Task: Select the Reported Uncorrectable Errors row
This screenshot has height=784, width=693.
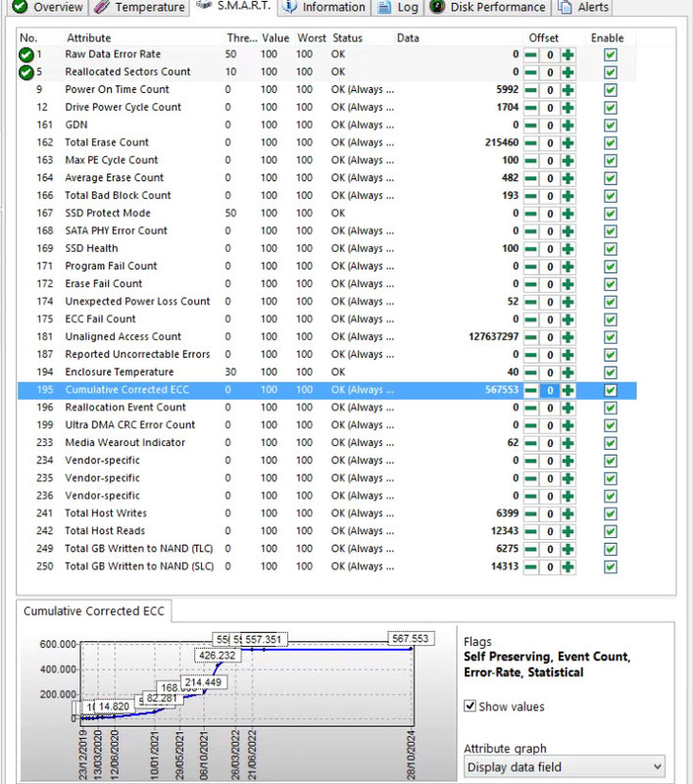Action: tap(327, 355)
